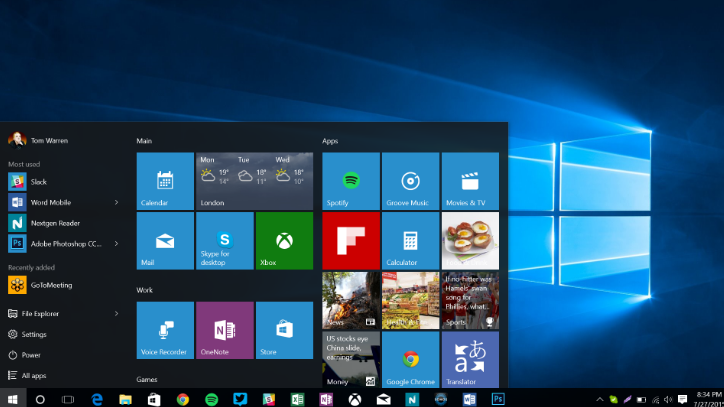724x407 pixels.
Task: Open the OneNote tile
Action: tap(225, 330)
